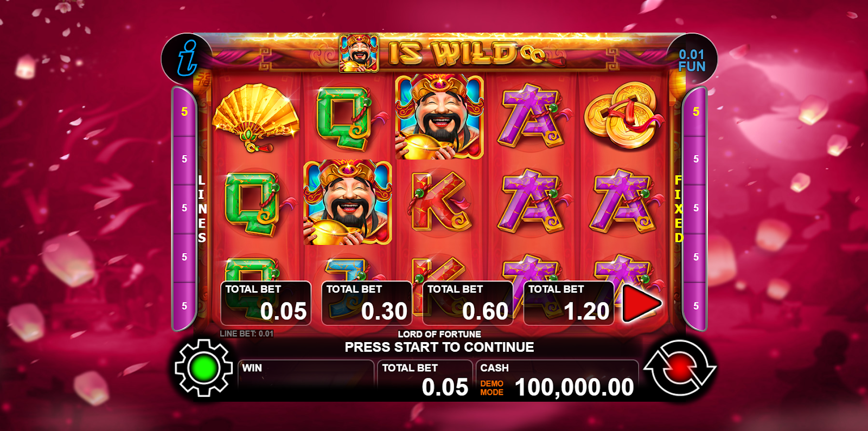868x431 pixels.
Task: Select the 0.30 total bet option
Action: (x=367, y=303)
